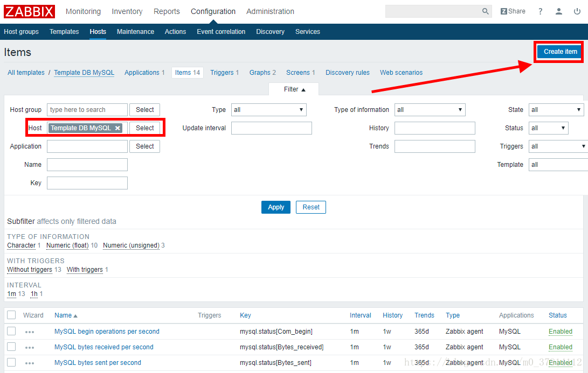Open help question mark icon
The height and width of the screenshot is (373, 588).
(540, 11)
